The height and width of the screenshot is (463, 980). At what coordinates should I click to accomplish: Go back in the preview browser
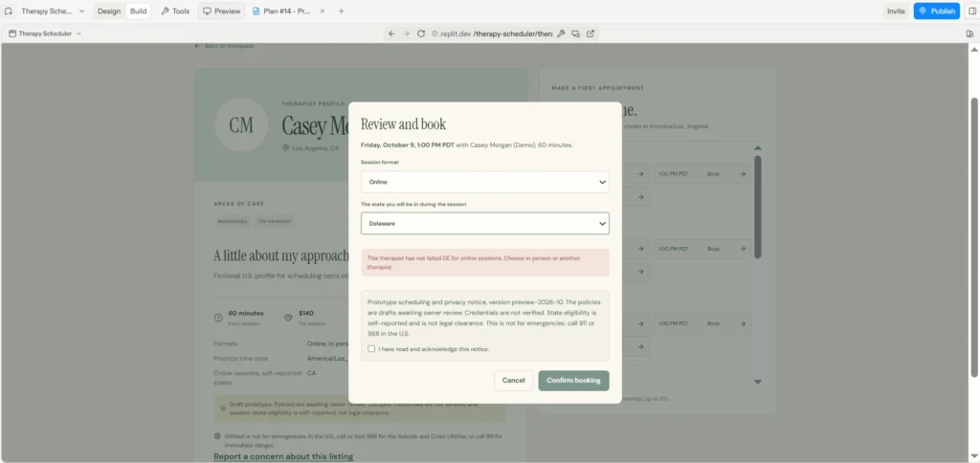tap(391, 33)
